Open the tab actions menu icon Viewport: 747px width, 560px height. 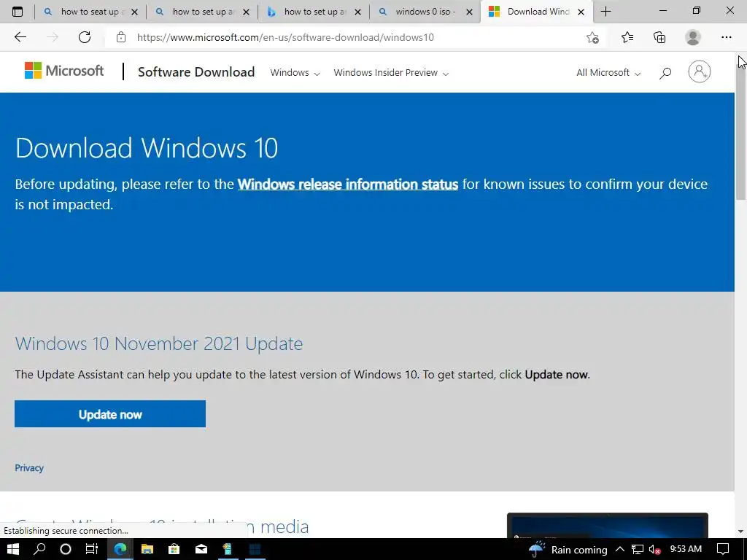tap(18, 12)
